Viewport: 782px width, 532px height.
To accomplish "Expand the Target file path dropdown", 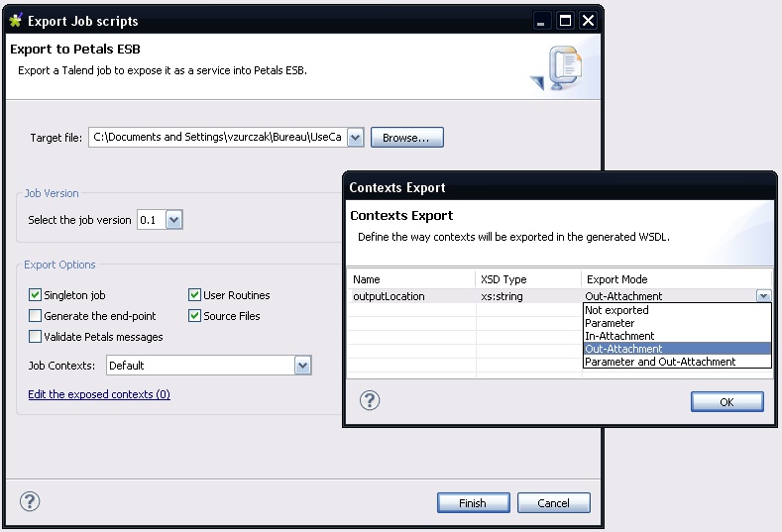I will click(356, 138).
